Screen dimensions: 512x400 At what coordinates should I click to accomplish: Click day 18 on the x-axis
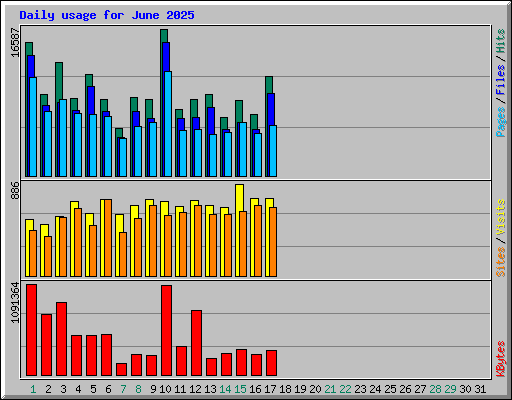[285, 389]
